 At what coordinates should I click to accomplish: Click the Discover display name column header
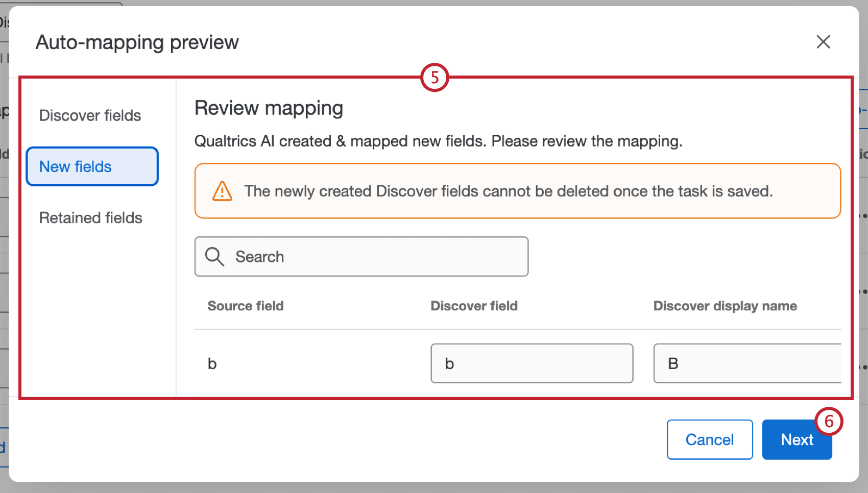click(x=725, y=306)
